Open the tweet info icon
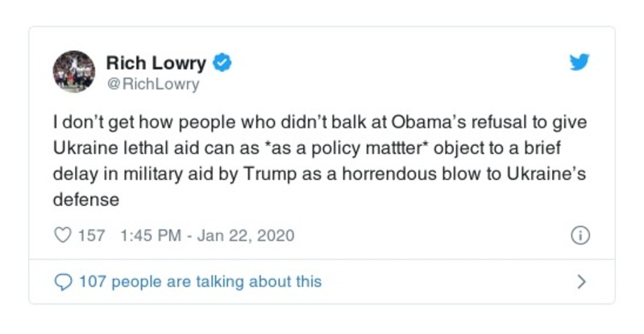 click(x=580, y=236)
